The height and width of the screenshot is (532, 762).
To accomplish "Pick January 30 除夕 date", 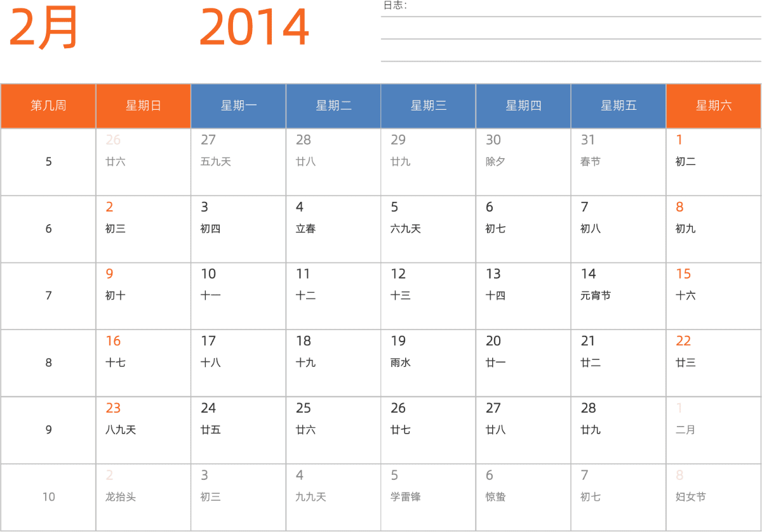I will click(x=523, y=162).
